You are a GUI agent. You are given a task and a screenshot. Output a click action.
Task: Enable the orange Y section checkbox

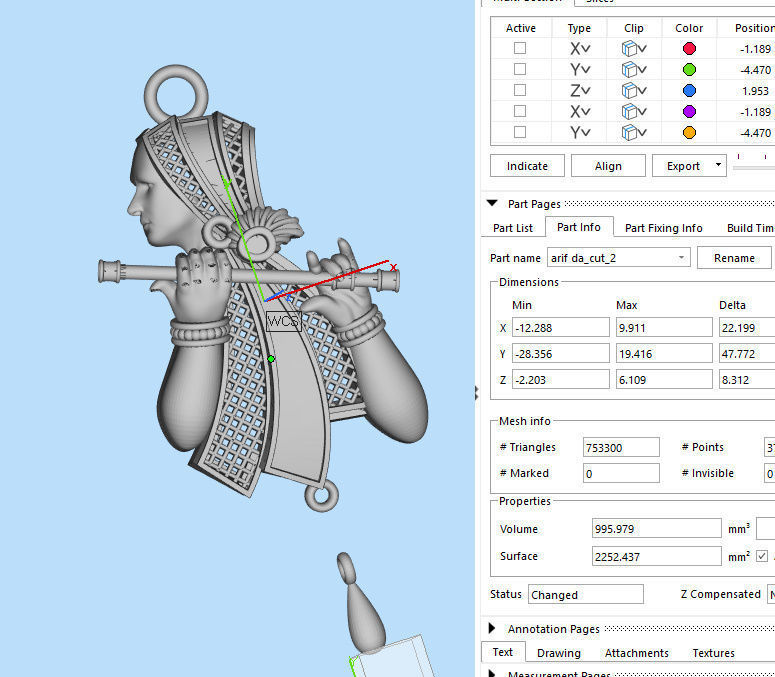(519, 132)
